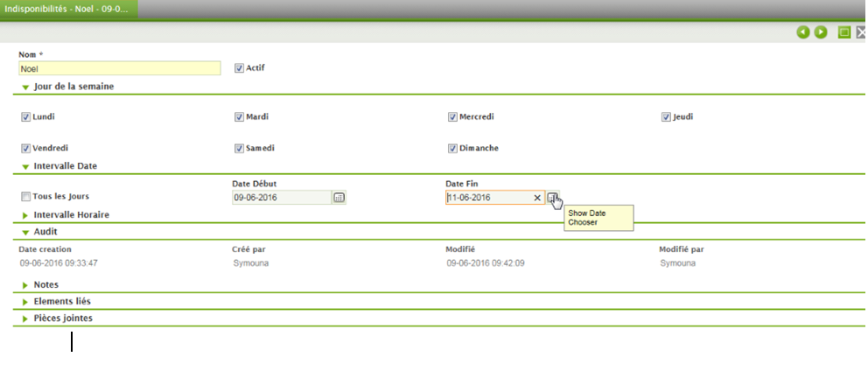
Task: Click Symouna under Créé par
Action: (251, 263)
